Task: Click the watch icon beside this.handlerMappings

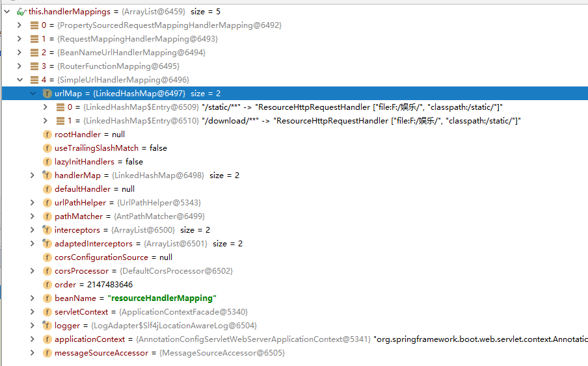Action: [x=21, y=12]
